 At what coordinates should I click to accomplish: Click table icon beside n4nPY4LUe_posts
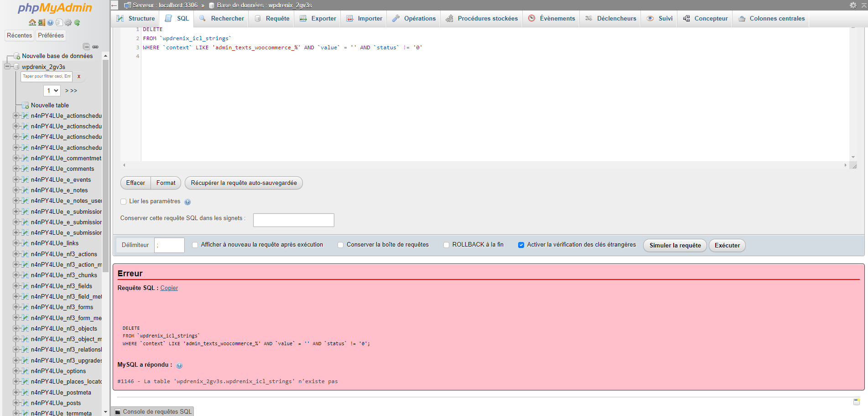click(x=26, y=403)
